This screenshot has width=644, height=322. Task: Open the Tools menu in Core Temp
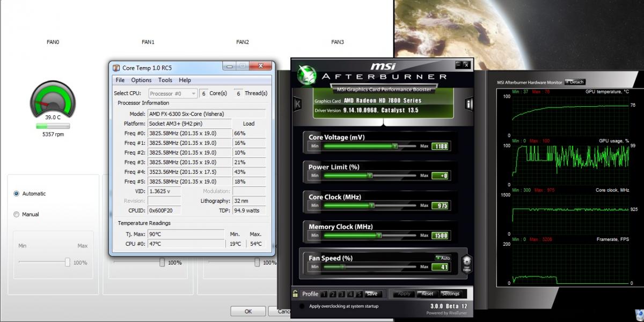point(165,80)
